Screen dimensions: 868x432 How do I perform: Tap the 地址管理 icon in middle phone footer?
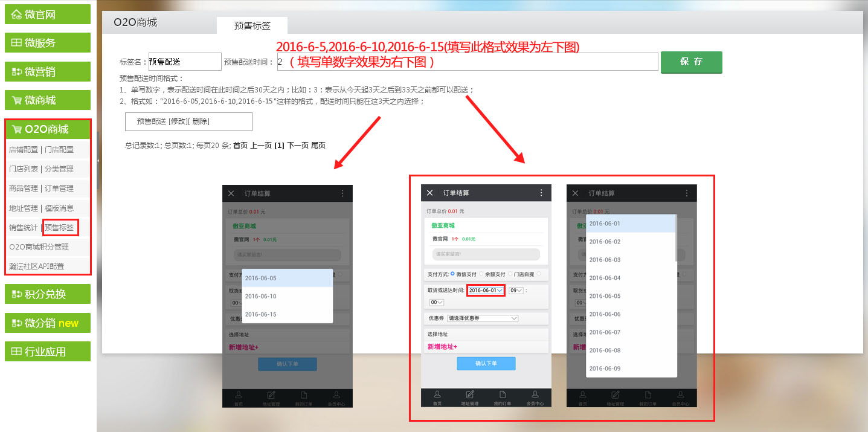tap(470, 395)
